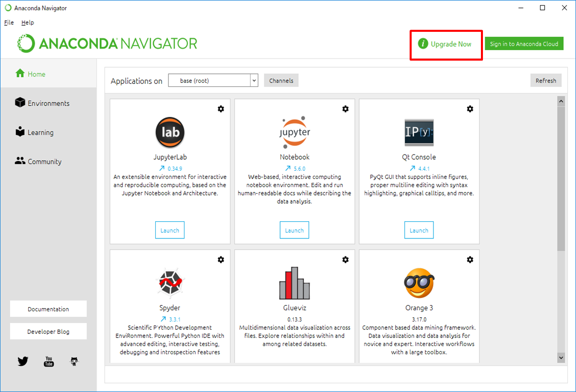Open Orange 3 tile settings gear
The width and height of the screenshot is (576, 392).
click(470, 260)
